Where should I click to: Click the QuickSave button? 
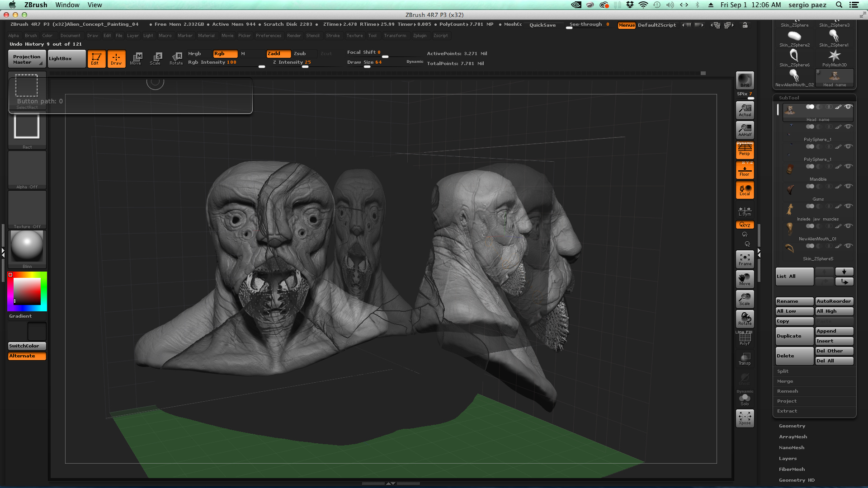(542, 25)
